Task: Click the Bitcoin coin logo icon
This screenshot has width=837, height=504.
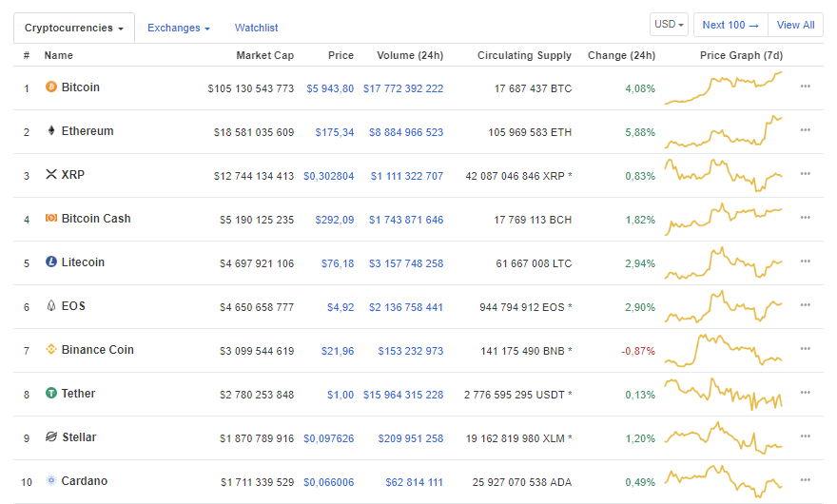Action: (x=51, y=87)
